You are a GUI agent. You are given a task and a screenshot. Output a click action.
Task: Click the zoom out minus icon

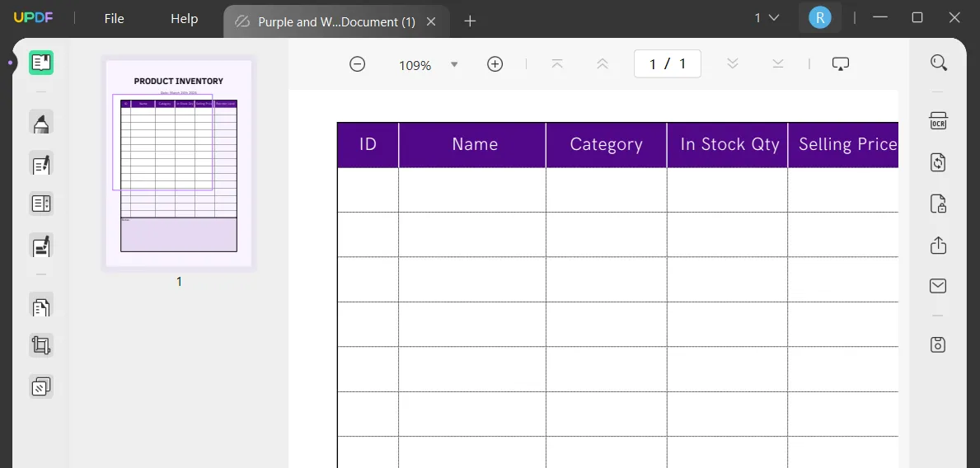pos(358,63)
